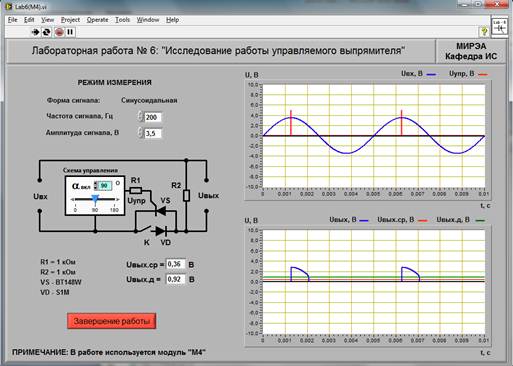Click the resistor R1 symbol

(x=136, y=191)
